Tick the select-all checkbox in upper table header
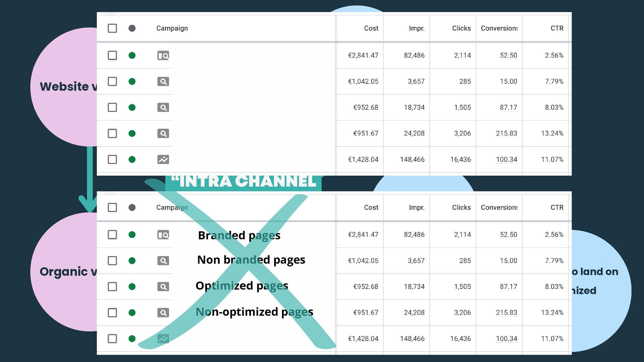Screen dimensions: 644x362 click(112, 28)
